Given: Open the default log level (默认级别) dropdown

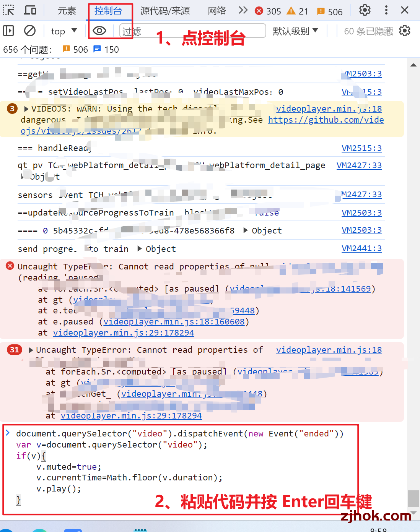Looking at the screenshot, I should pyautogui.click(x=295, y=31).
